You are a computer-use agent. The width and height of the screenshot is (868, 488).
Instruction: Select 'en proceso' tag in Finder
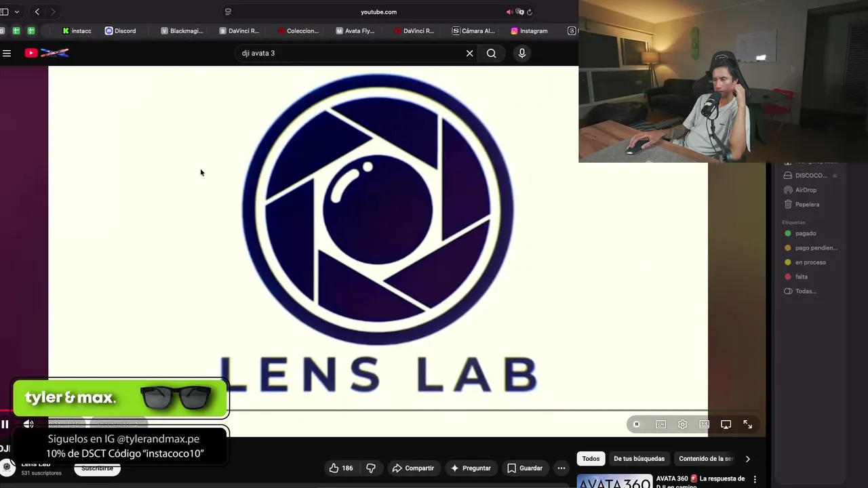tap(805, 262)
